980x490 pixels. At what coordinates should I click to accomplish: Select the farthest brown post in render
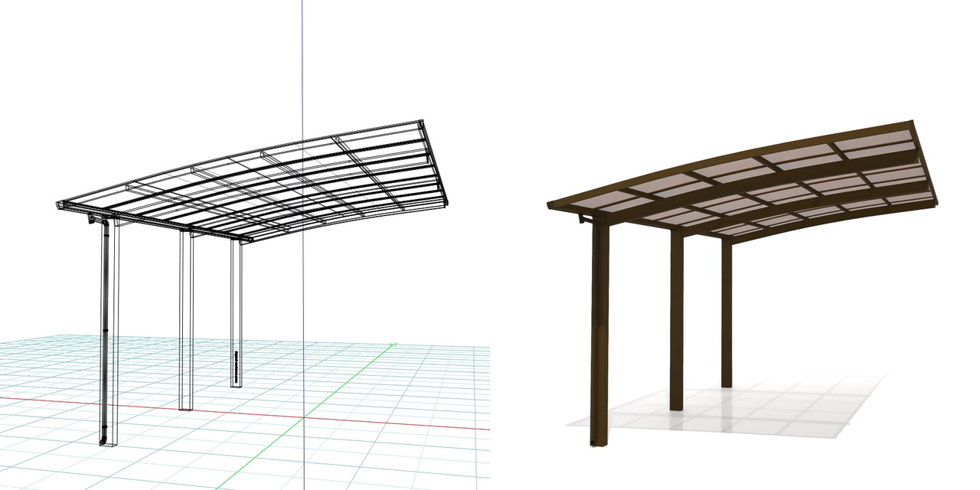726,312
